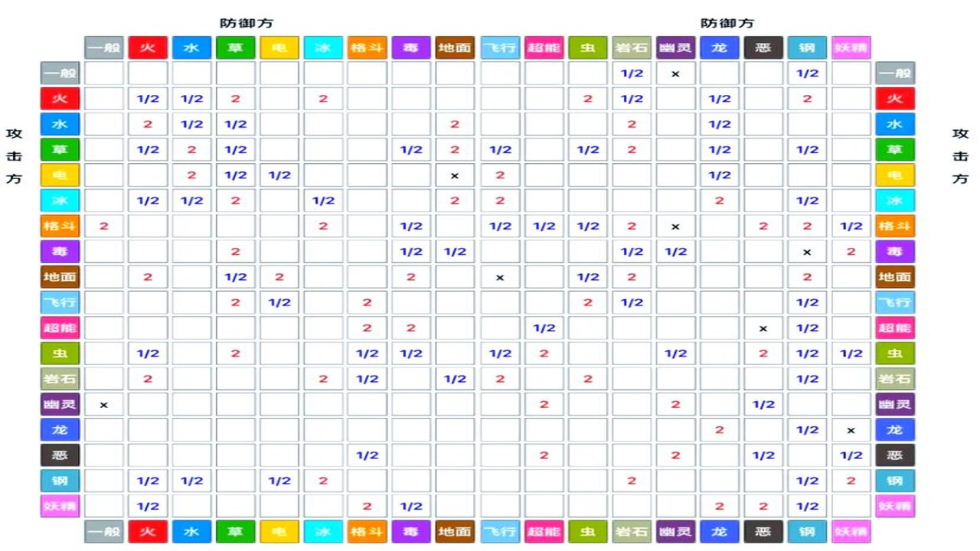Select the × cell for 龙 attacking 妖精
Image resolution: width=980 pixels, height=551 pixels.
[x=851, y=429]
